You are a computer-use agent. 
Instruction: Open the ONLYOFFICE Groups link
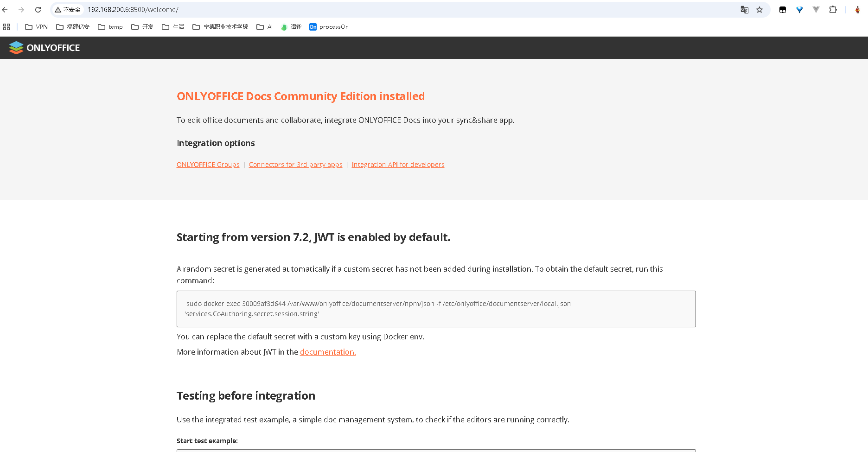point(208,165)
